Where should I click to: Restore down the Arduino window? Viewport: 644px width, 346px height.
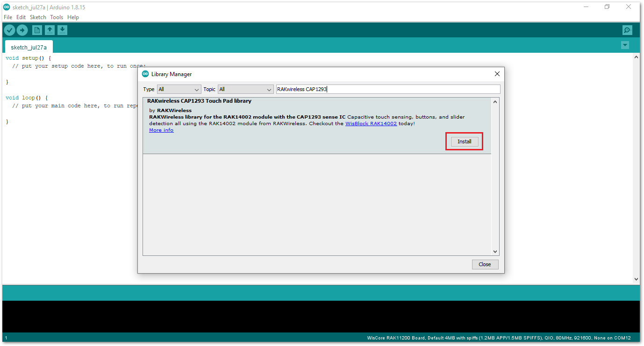[x=607, y=7]
